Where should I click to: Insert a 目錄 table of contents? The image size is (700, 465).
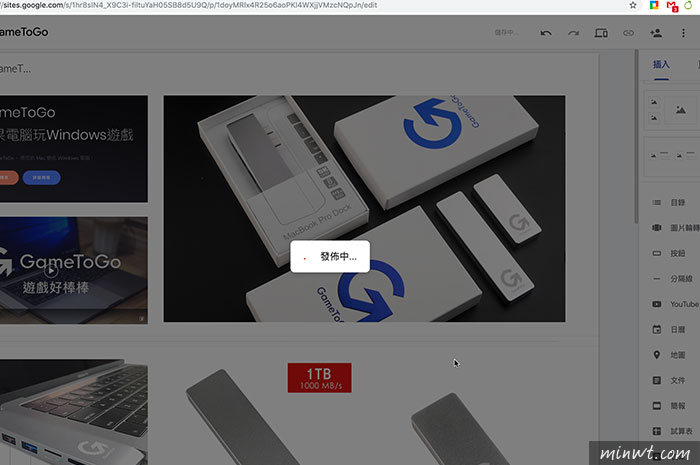pos(669,203)
